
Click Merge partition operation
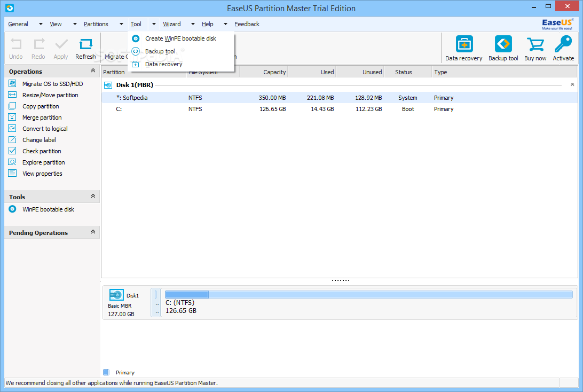[42, 117]
